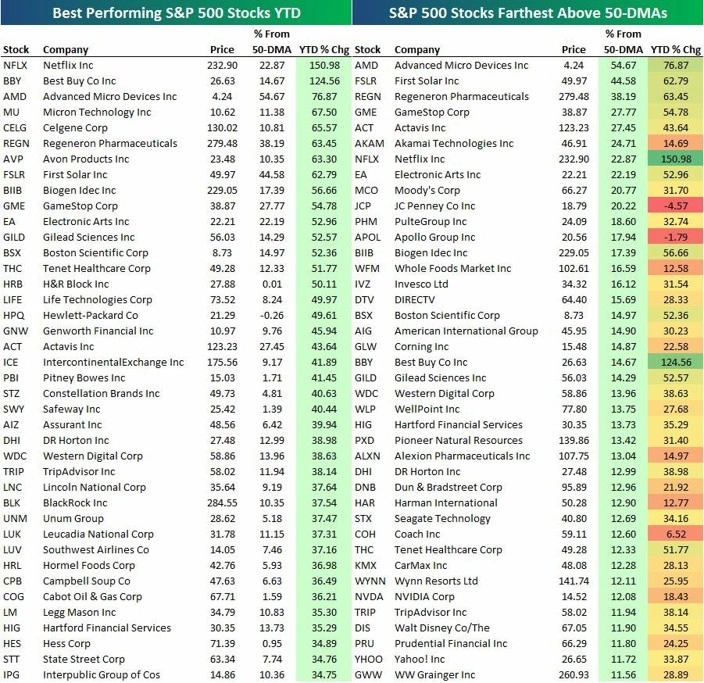Click the green 124.56 cell in right table

(676, 362)
